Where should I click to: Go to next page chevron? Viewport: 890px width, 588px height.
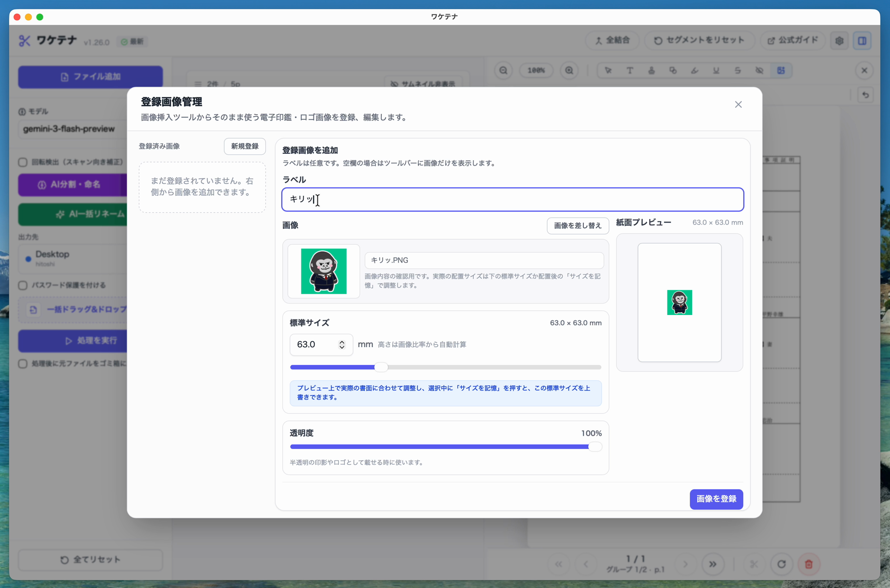tap(685, 564)
